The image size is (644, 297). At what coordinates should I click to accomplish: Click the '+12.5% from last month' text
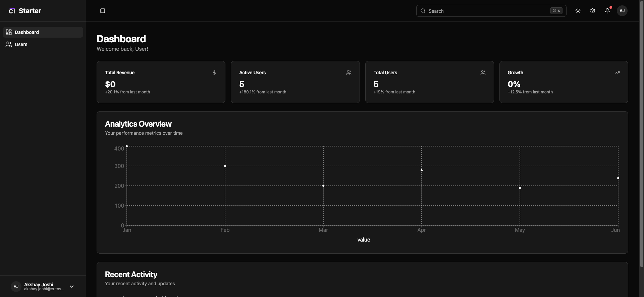pyautogui.click(x=530, y=92)
